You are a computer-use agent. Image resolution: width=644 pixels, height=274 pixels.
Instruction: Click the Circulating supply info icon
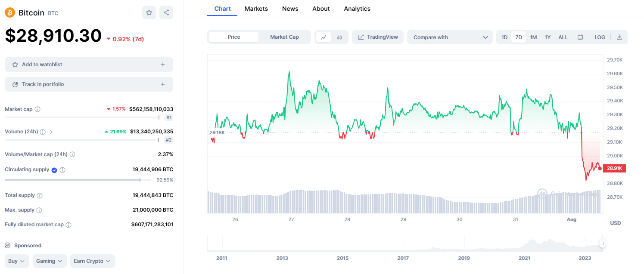tap(62, 170)
